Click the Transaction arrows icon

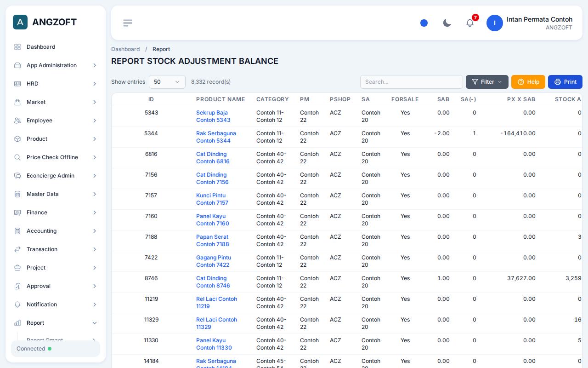17,249
